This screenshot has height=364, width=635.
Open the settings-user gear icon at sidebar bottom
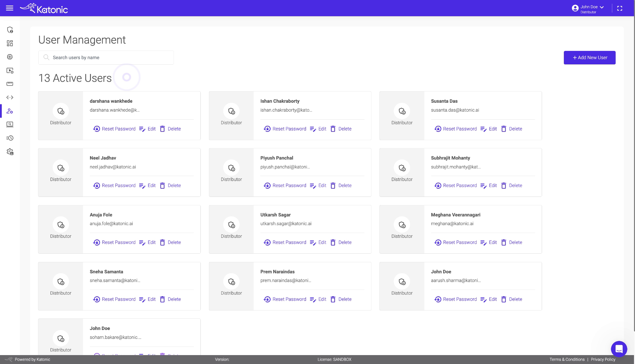[10, 152]
